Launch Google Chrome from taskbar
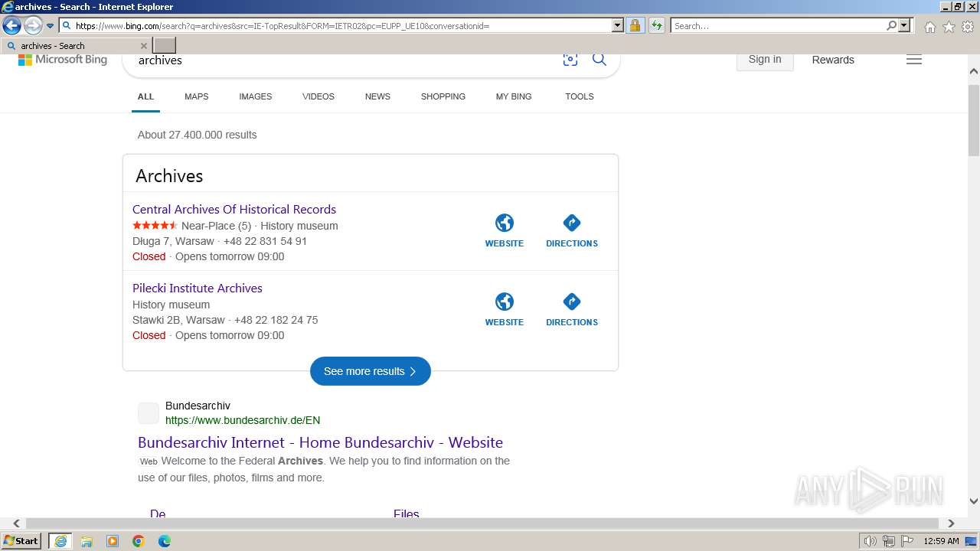Image resolution: width=980 pixels, height=551 pixels. [x=139, y=541]
